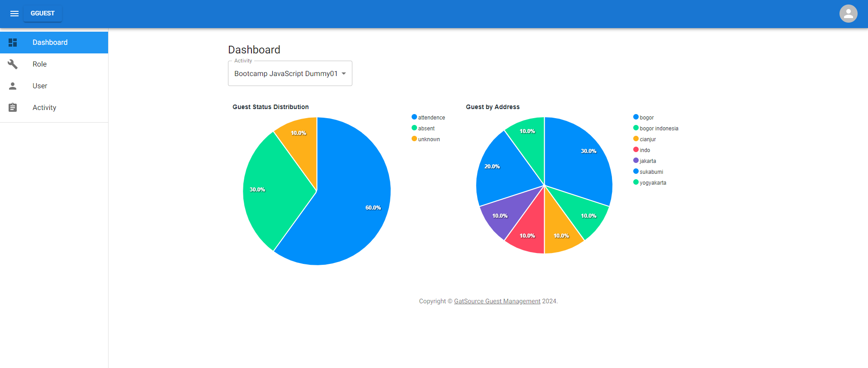The width and height of the screenshot is (868, 368).
Task: Open the Role menu item
Action: (54, 64)
